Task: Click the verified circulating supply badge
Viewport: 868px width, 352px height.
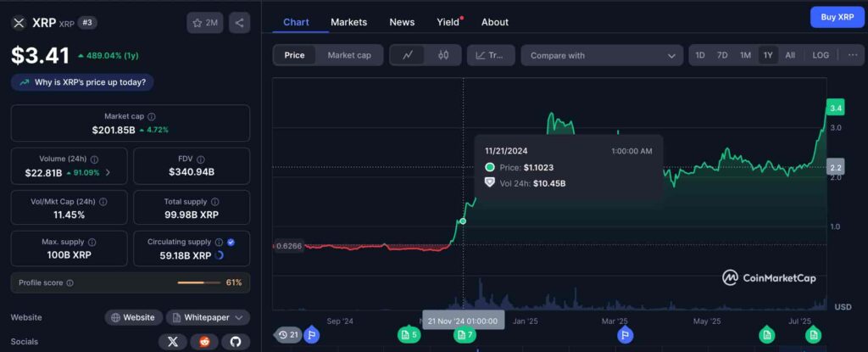Action: coord(231,243)
